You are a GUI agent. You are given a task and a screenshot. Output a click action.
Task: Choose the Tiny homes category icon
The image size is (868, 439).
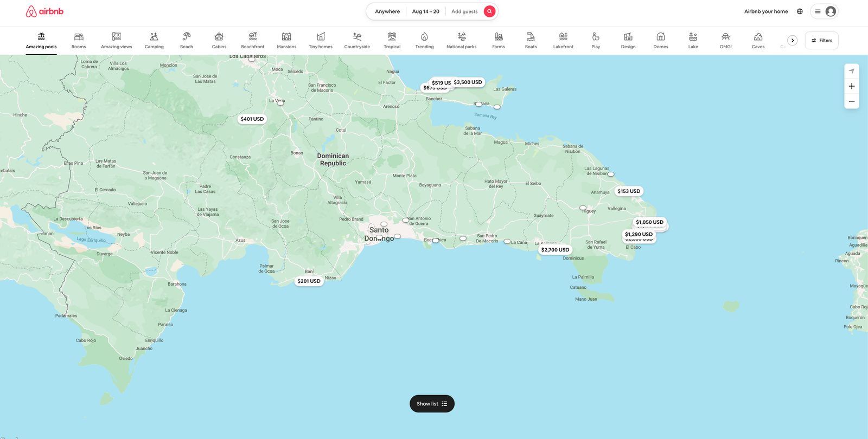point(321,37)
